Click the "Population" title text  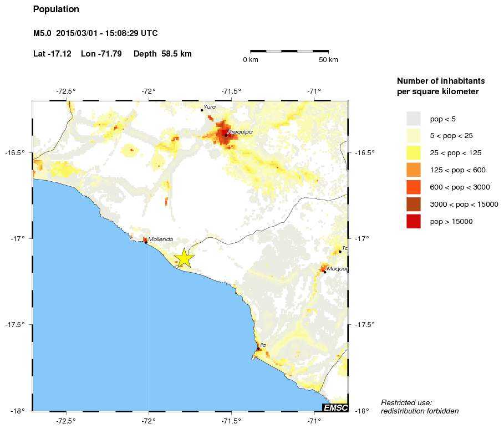coord(56,9)
